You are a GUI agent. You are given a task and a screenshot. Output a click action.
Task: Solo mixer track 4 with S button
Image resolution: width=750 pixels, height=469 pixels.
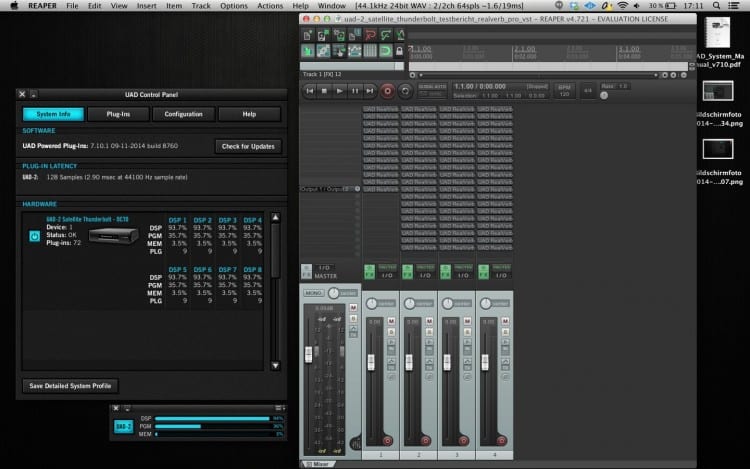(506, 332)
